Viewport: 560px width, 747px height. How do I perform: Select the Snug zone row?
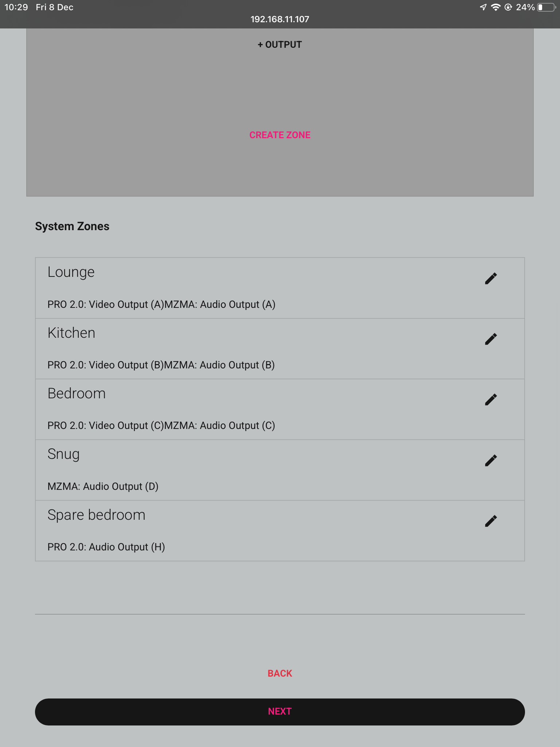click(x=280, y=470)
